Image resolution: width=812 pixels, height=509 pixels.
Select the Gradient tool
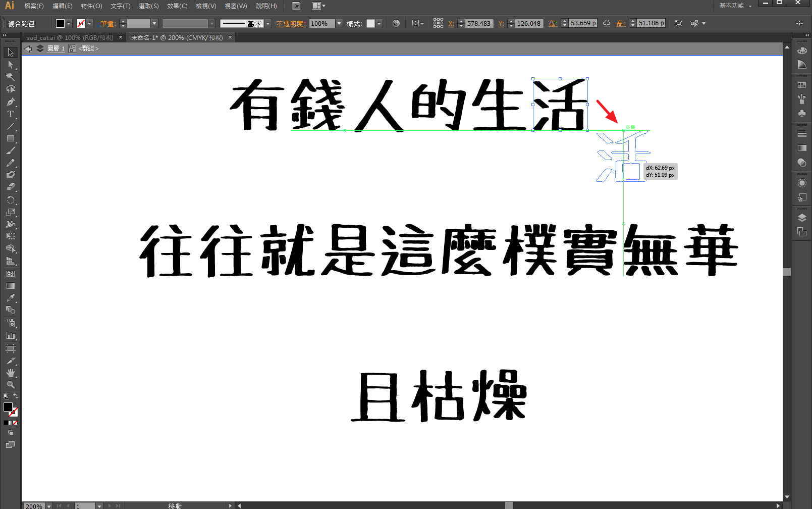[x=11, y=286]
